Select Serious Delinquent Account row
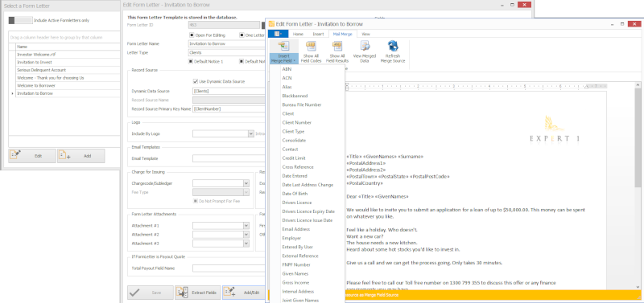 68,70
